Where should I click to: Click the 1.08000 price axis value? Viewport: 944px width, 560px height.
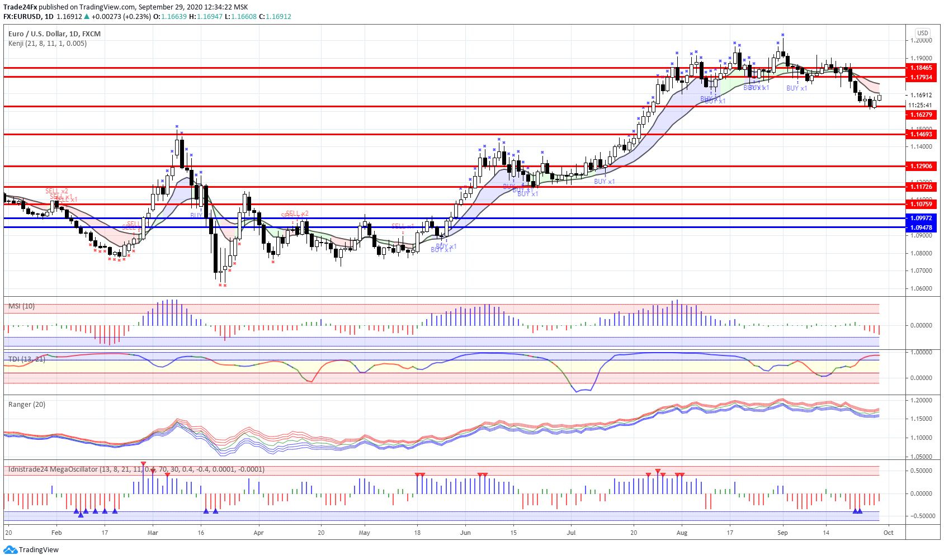coord(921,253)
